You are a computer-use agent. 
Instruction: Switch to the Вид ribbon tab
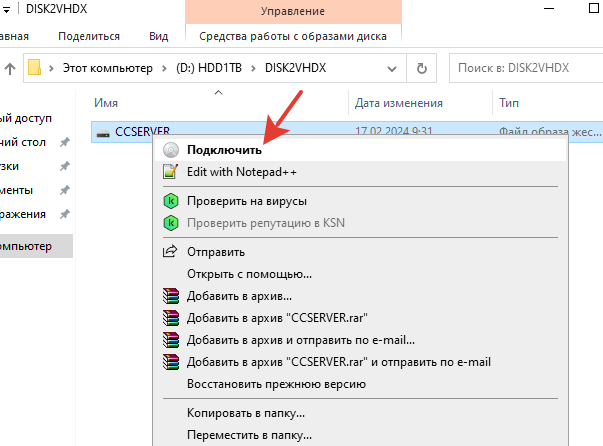(x=158, y=36)
